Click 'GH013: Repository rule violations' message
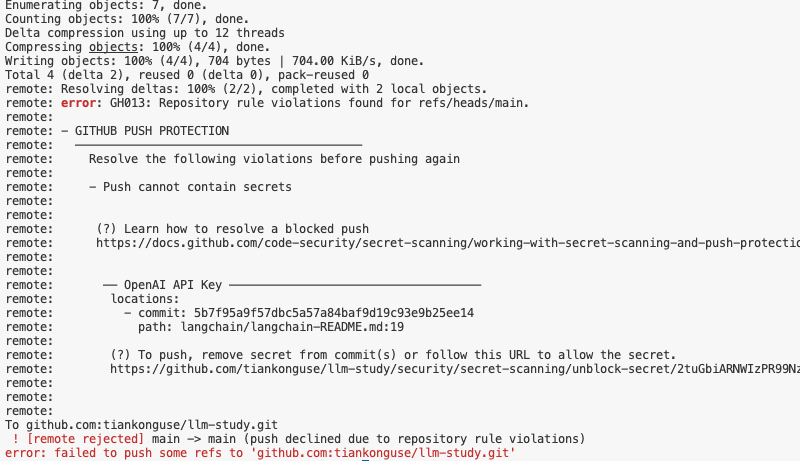 pos(319,103)
